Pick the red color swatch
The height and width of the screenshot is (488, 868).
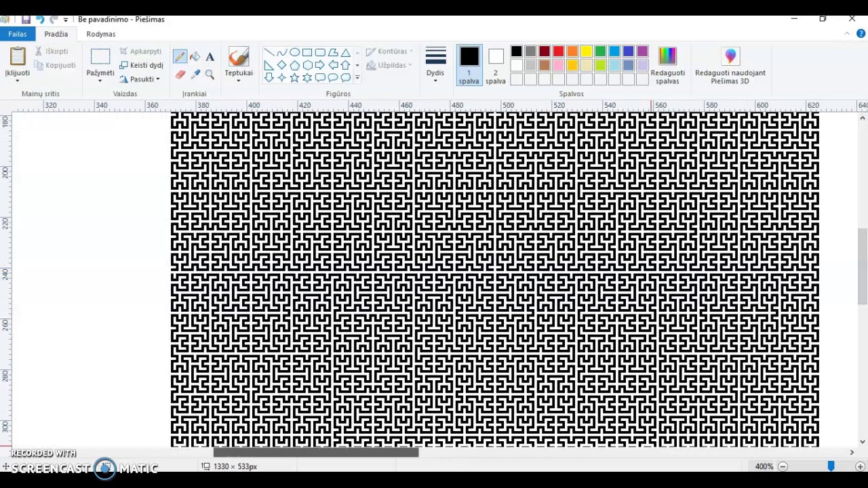(558, 52)
